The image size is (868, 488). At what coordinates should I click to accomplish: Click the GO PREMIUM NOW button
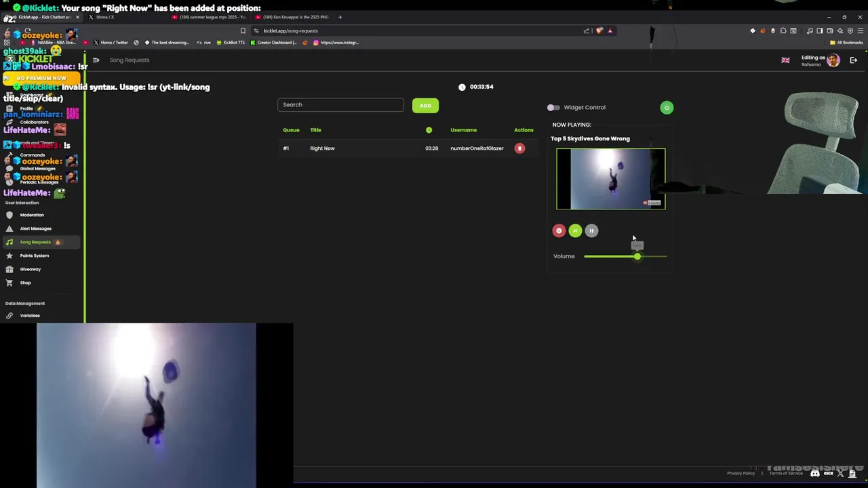(x=41, y=79)
